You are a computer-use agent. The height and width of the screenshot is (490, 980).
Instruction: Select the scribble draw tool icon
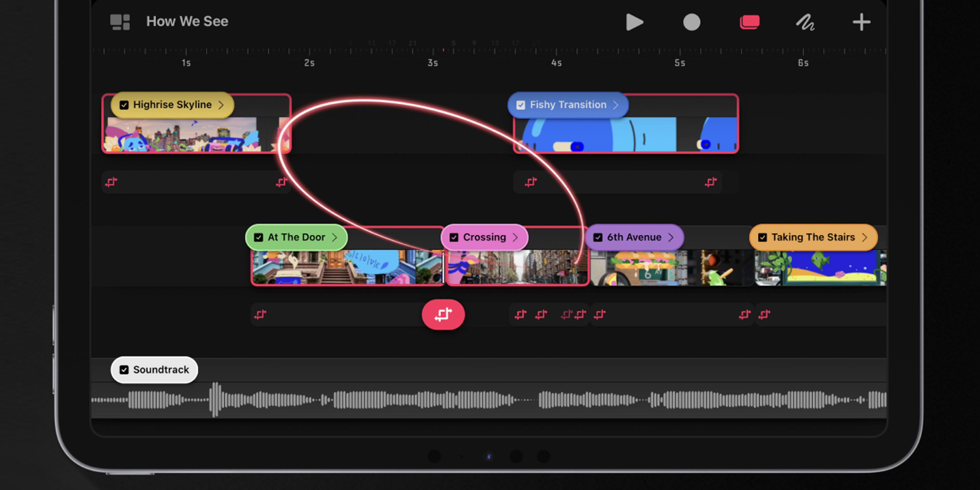point(805,22)
